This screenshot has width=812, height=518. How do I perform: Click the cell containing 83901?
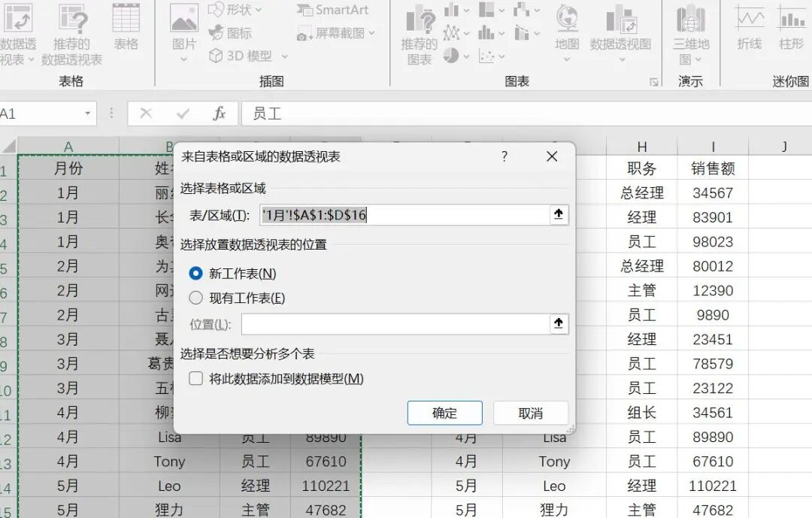(713, 217)
